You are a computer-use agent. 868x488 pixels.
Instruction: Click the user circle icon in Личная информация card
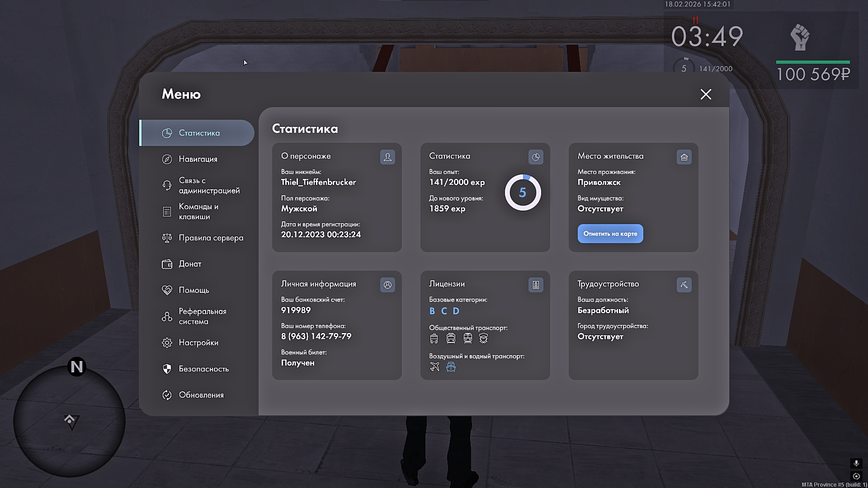(x=387, y=285)
